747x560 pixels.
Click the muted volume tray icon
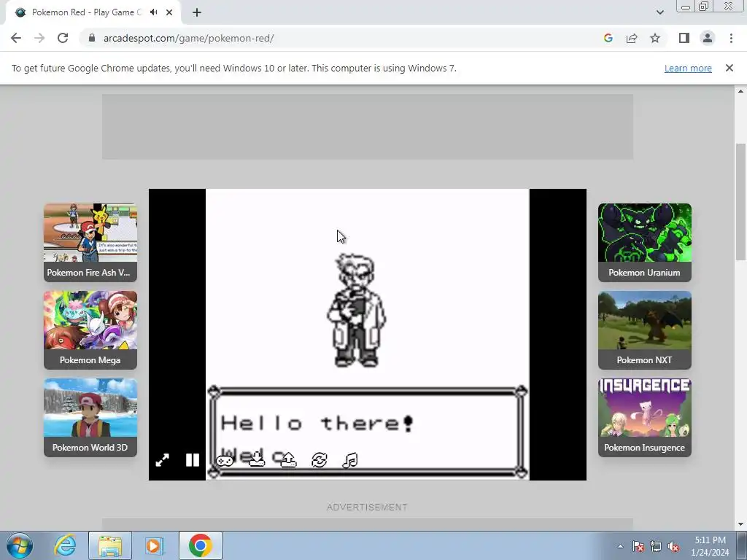[x=673, y=546]
